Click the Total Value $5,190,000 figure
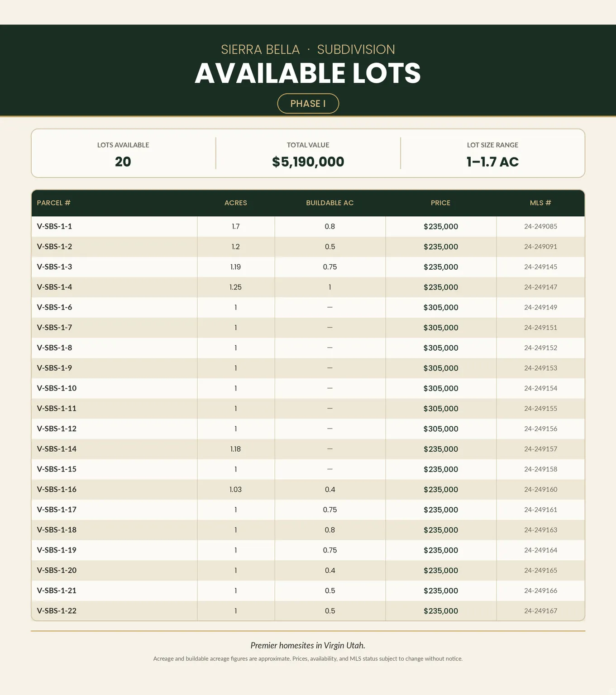This screenshot has height=695, width=616. coord(308,162)
